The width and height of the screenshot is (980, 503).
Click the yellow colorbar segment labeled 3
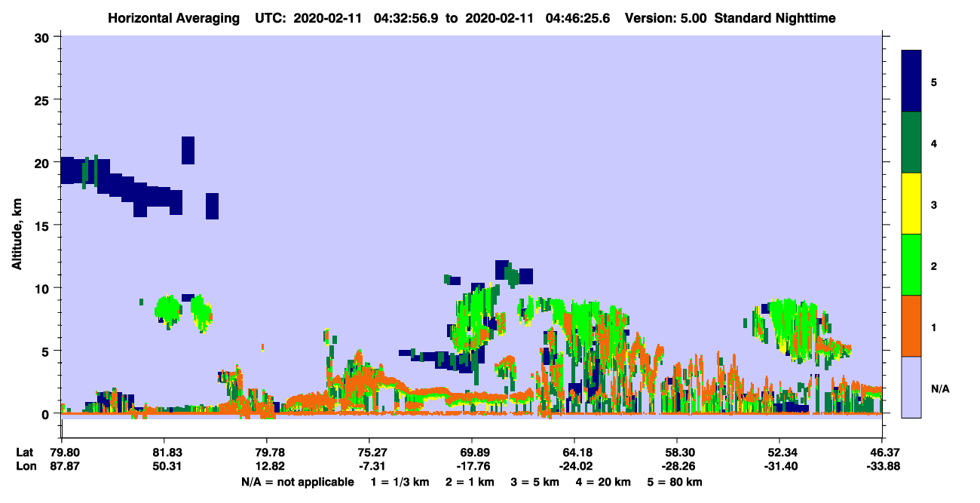coord(911,204)
